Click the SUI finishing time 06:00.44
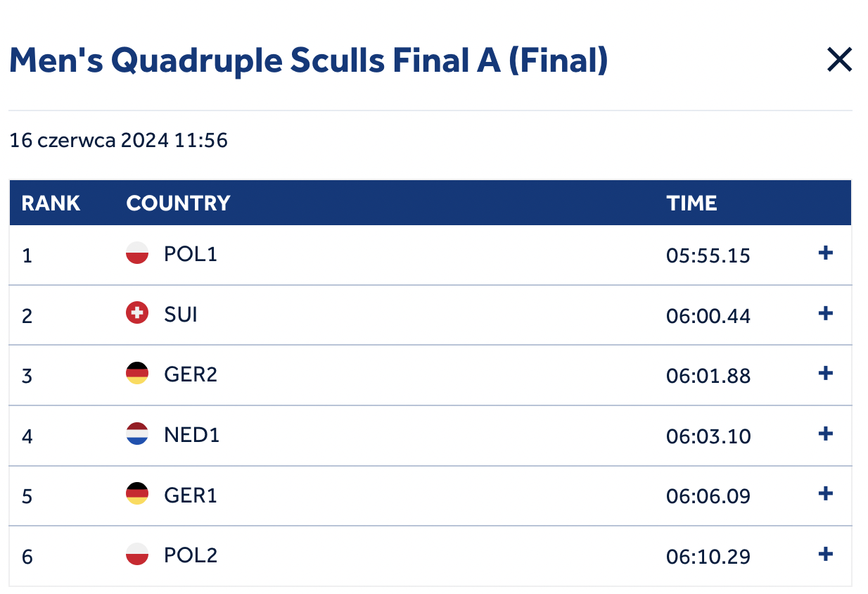 (708, 316)
